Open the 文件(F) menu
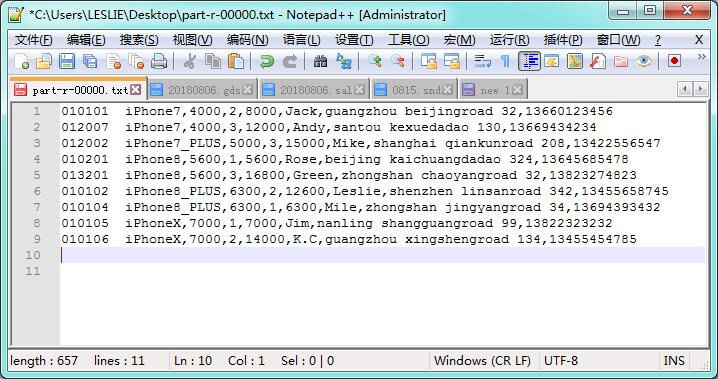Image resolution: width=718 pixels, height=379 pixels. point(33,40)
